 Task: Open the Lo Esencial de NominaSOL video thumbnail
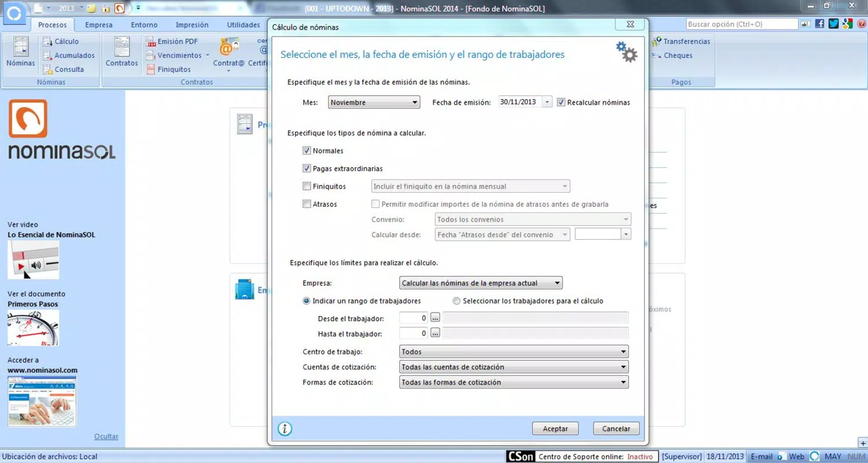click(x=33, y=260)
